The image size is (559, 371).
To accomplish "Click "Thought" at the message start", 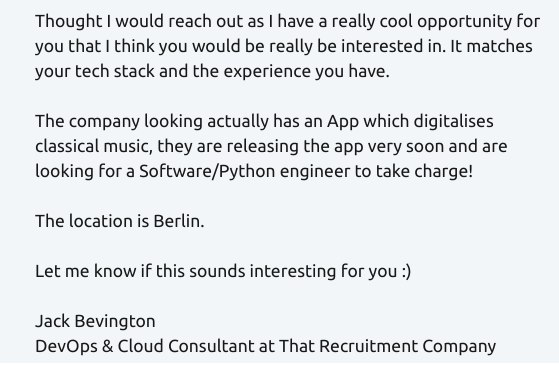I will (68, 22).
